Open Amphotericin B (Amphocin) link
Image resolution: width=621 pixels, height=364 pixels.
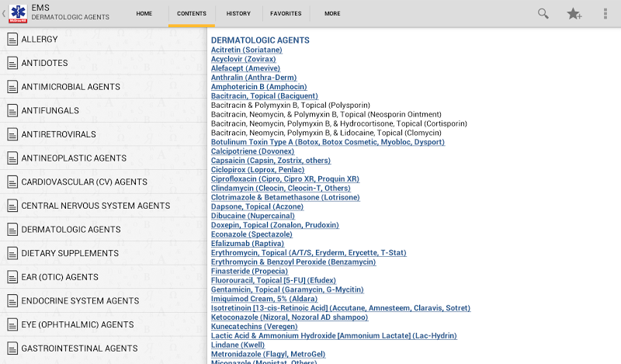pyautogui.click(x=259, y=86)
